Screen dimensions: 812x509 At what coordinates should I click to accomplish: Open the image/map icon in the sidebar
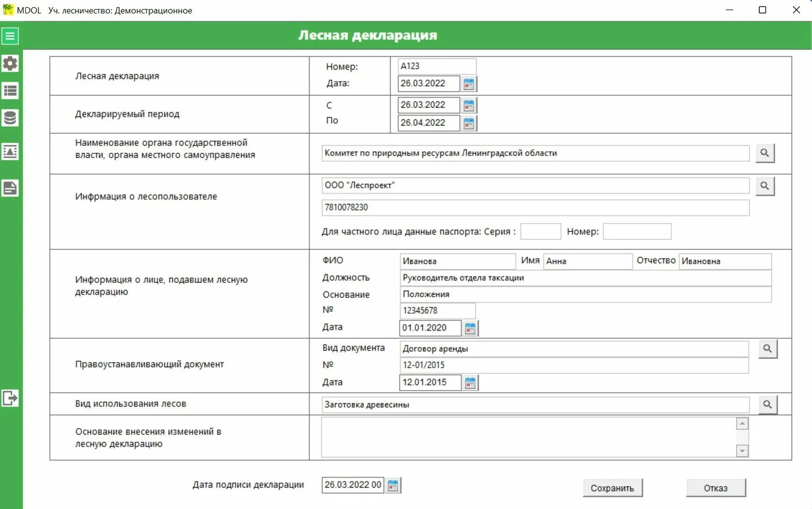tap(10, 151)
